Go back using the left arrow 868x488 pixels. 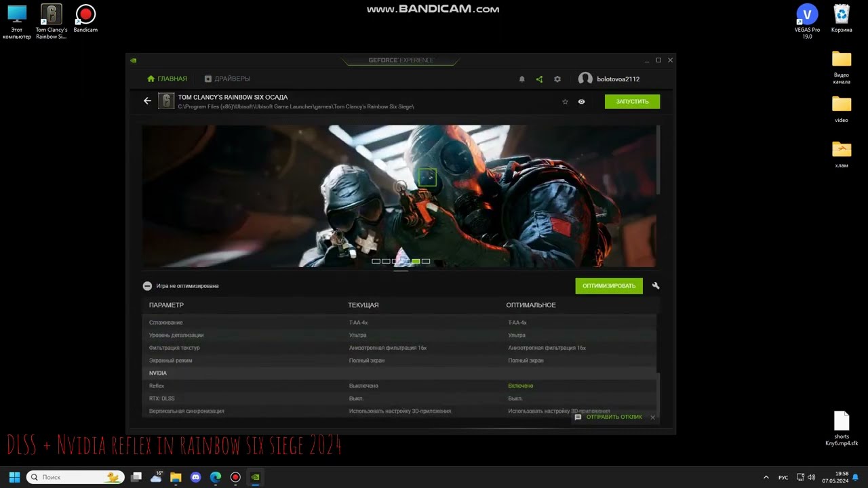click(x=147, y=101)
